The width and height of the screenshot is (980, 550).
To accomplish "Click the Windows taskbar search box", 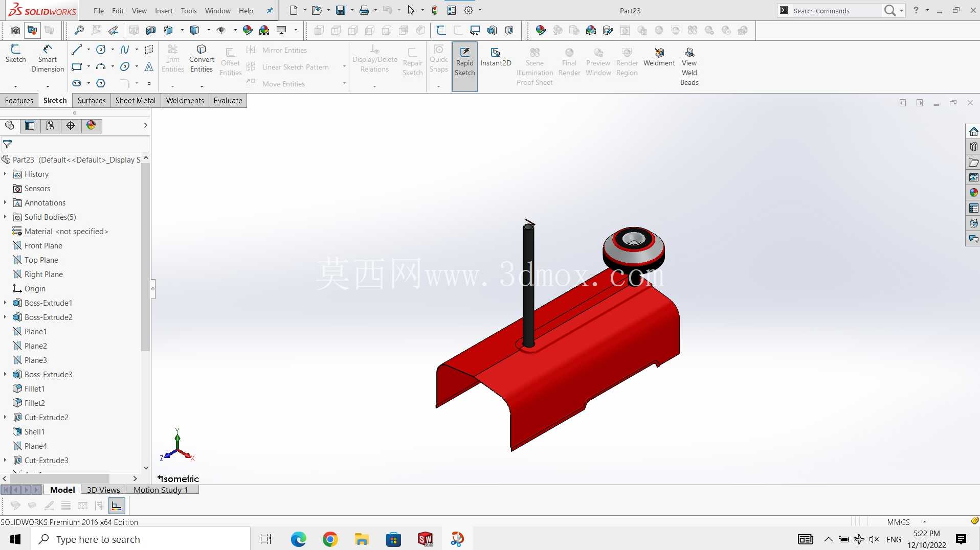I will [141, 539].
